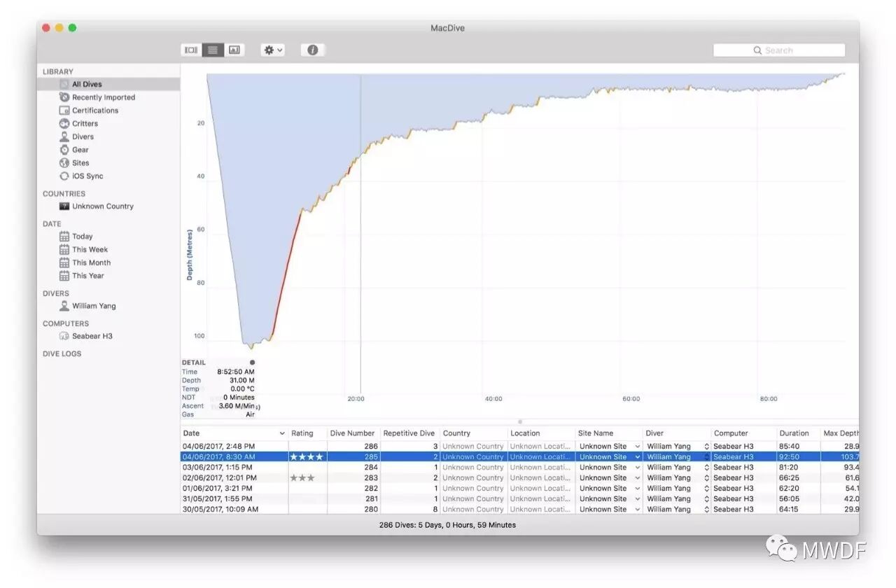Filter dives by Today
This screenshot has width=896, height=588.
tap(83, 237)
